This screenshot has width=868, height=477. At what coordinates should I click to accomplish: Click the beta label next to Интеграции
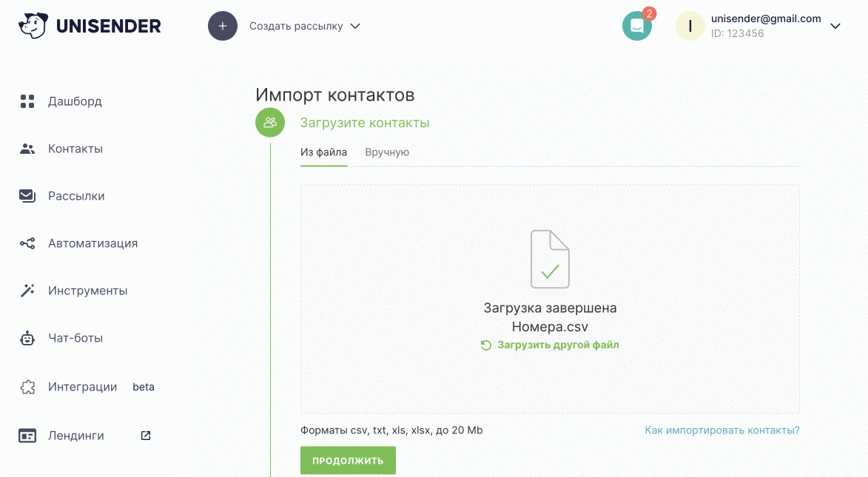(144, 387)
